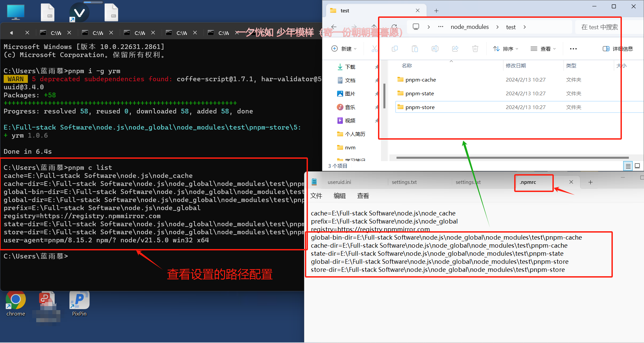
Task: Open a new Explorer tab with plus
Action: (436, 11)
